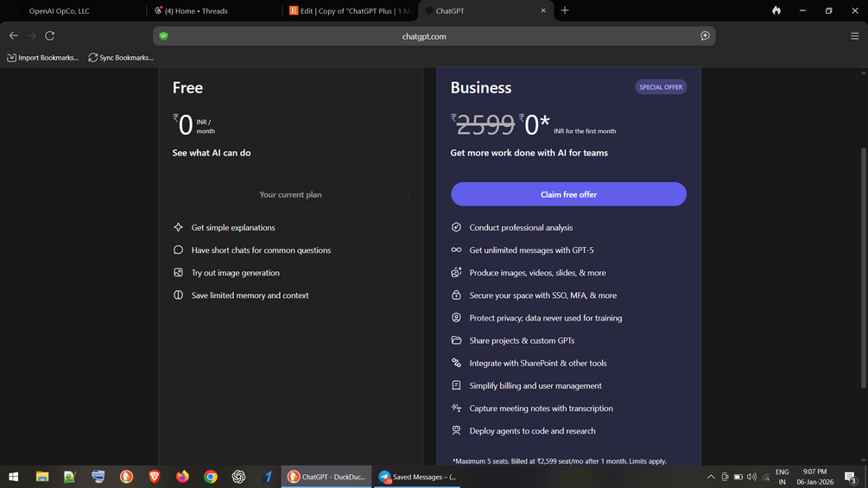Open the Saved Messages Telegram window in taskbar

click(x=417, y=477)
